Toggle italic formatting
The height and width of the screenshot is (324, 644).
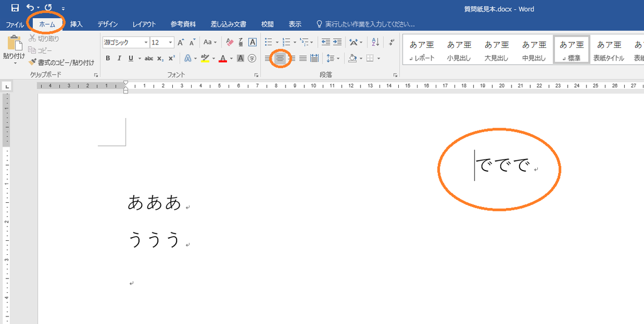[119, 58]
